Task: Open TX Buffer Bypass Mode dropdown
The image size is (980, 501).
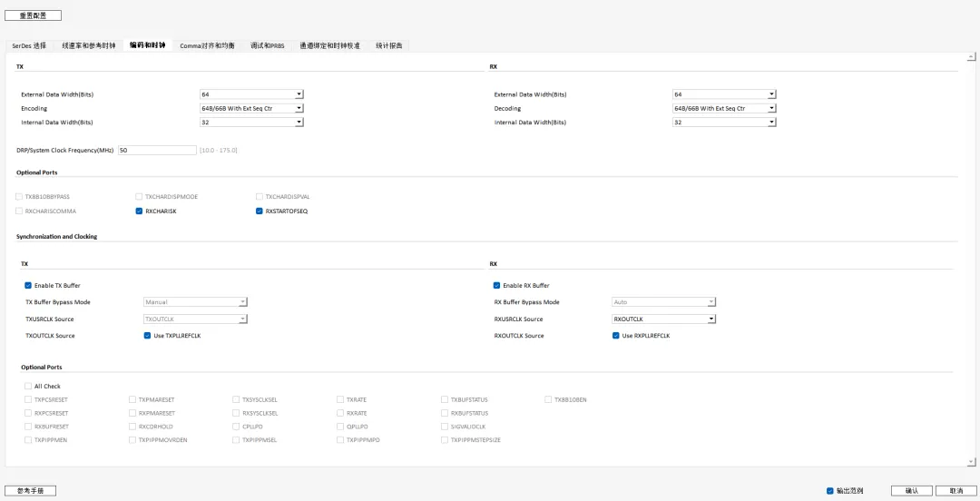Action: point(196,302)
